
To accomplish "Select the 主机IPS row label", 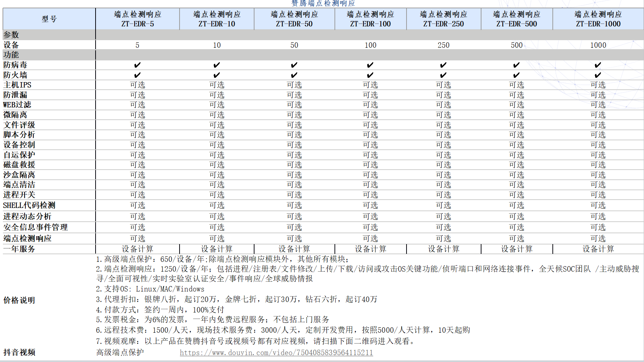I will (x=17, y=85).
